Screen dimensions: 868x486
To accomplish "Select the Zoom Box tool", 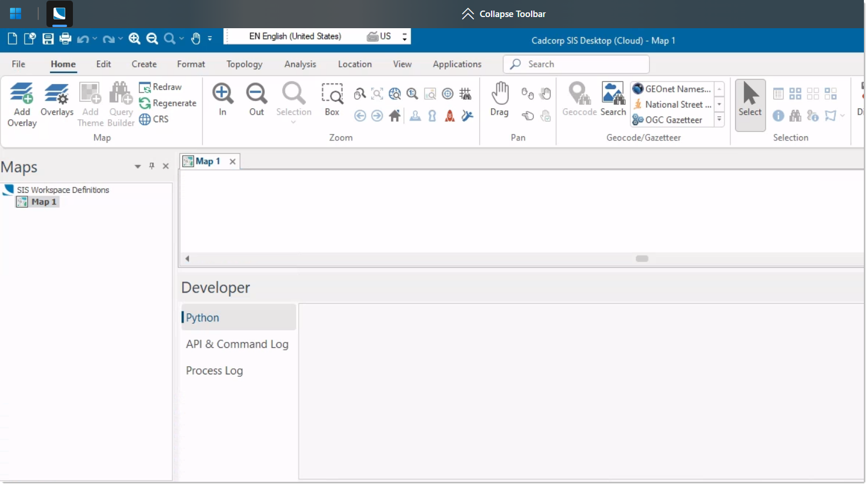I will (x=332, y=99).
